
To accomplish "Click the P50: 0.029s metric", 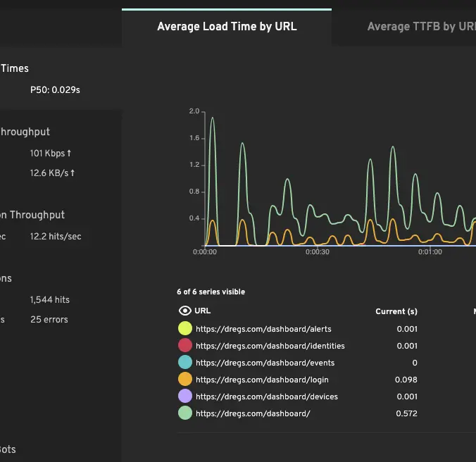I will pyautogui.click(x=55, y=90).
